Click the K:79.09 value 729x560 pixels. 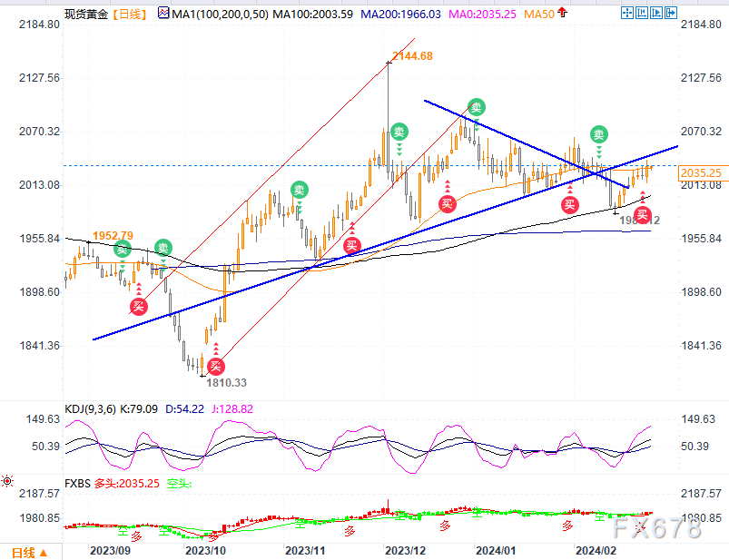[139, 409]
